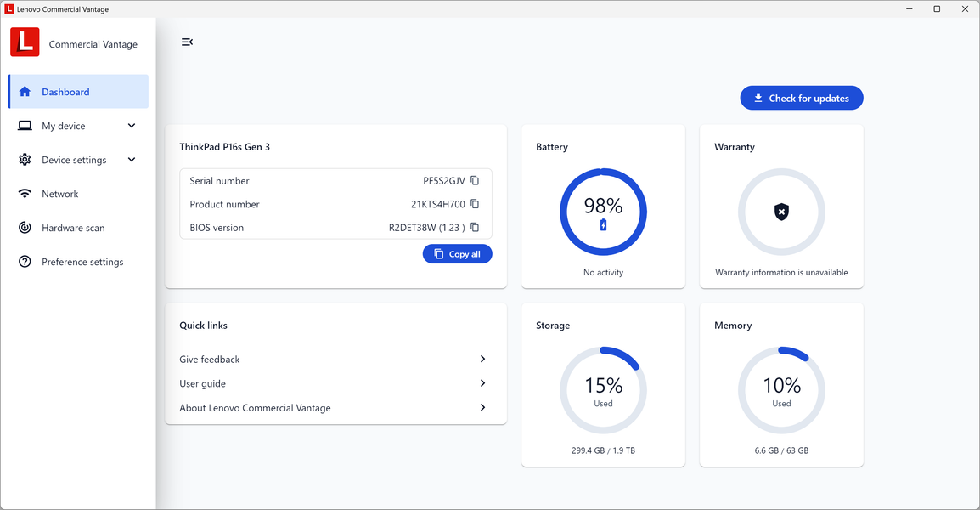This screenshot has width=980, height=510.
Task: Open the User guide link
Action: pos(202,383)
